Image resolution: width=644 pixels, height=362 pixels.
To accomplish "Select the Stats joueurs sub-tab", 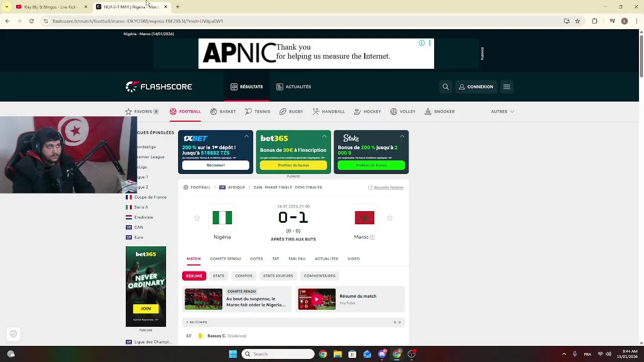I will 278,276.
